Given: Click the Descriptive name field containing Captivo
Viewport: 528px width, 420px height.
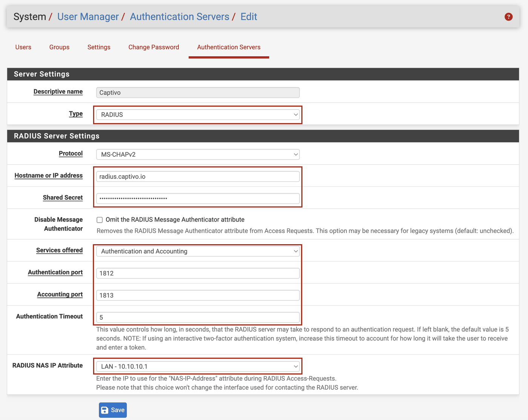Looking at the screenshot, I should pyautogui.click(x=198, y=93).
